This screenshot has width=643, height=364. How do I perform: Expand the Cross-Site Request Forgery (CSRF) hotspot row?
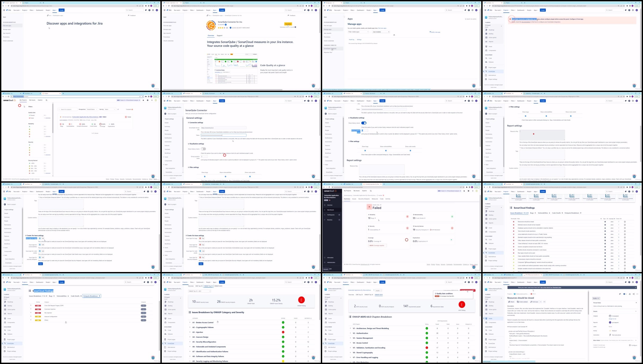click(x=31, y=305)
